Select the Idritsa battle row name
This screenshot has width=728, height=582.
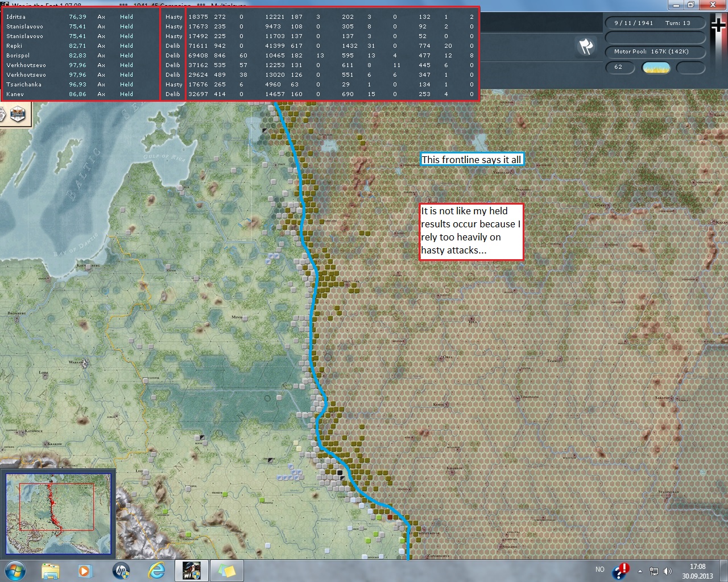16,17
